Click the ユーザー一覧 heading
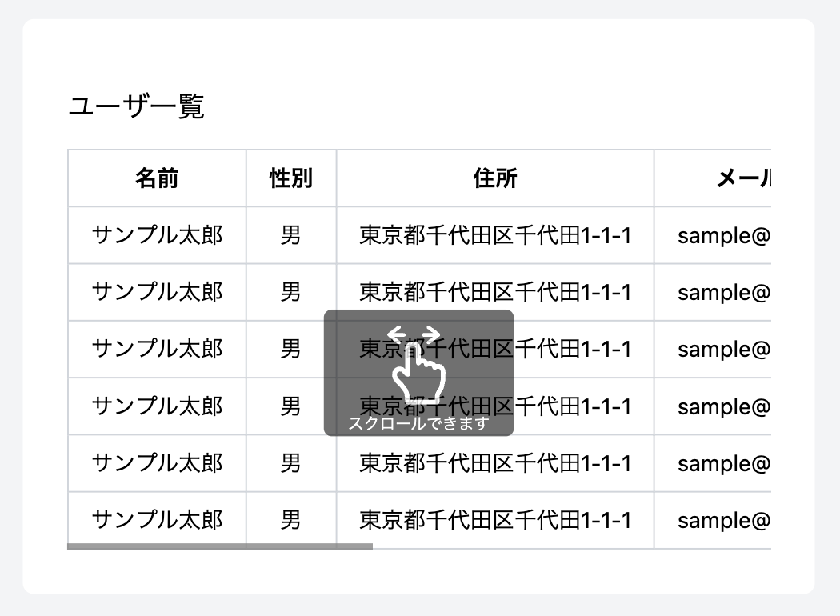 point(137,106)
